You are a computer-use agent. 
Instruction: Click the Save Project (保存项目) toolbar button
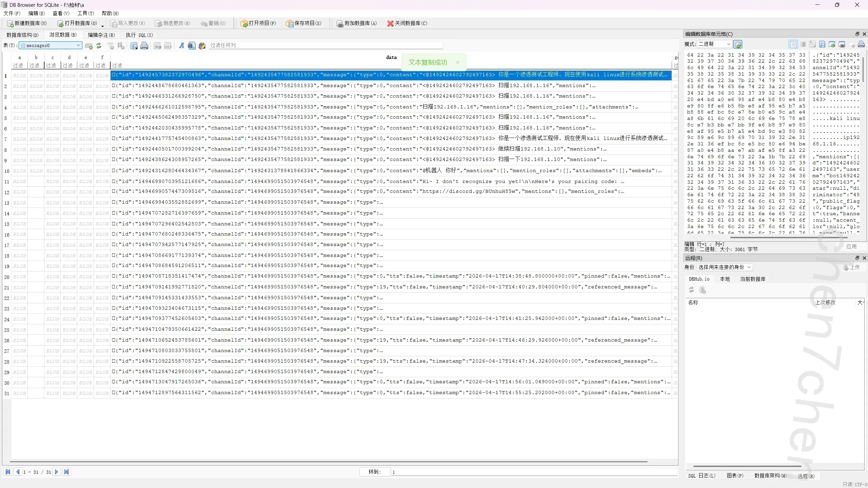pos(304,23)
